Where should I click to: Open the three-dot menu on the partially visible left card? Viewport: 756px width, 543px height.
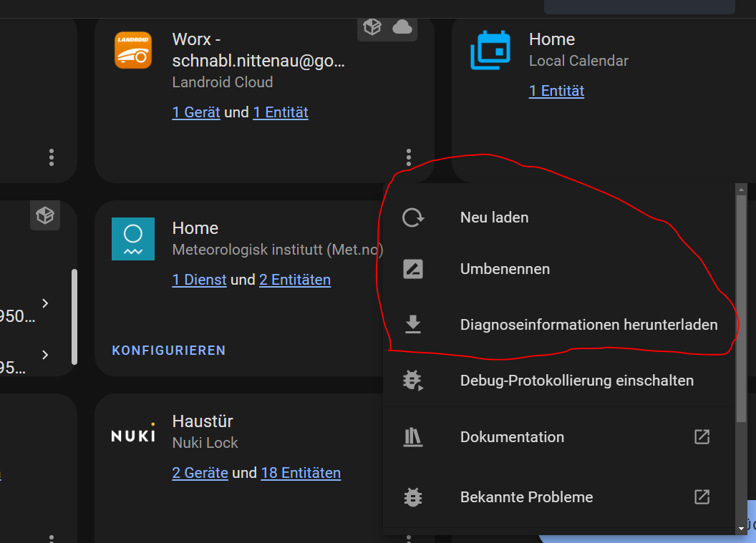tap(52, 157)
